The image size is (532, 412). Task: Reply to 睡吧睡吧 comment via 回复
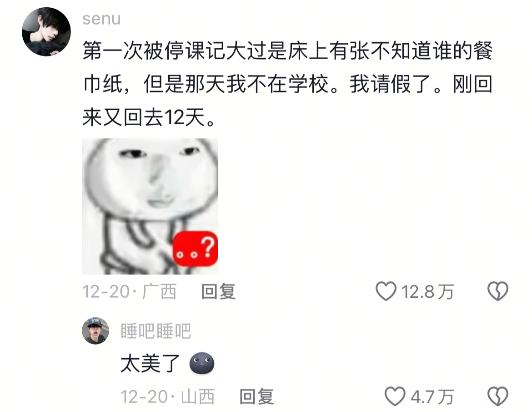(x=256, y=397)
